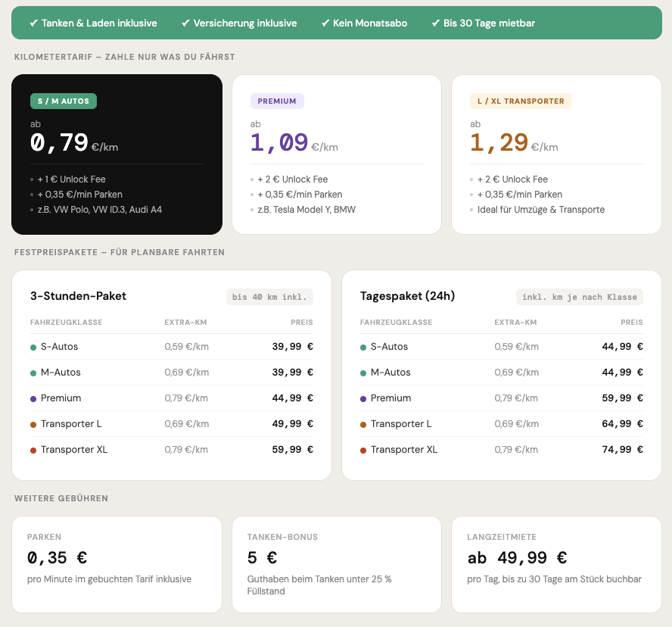
Task: Click 'Kein Monatsabo' text in banner
Action: pyautogui.click(x=370, y=23)
